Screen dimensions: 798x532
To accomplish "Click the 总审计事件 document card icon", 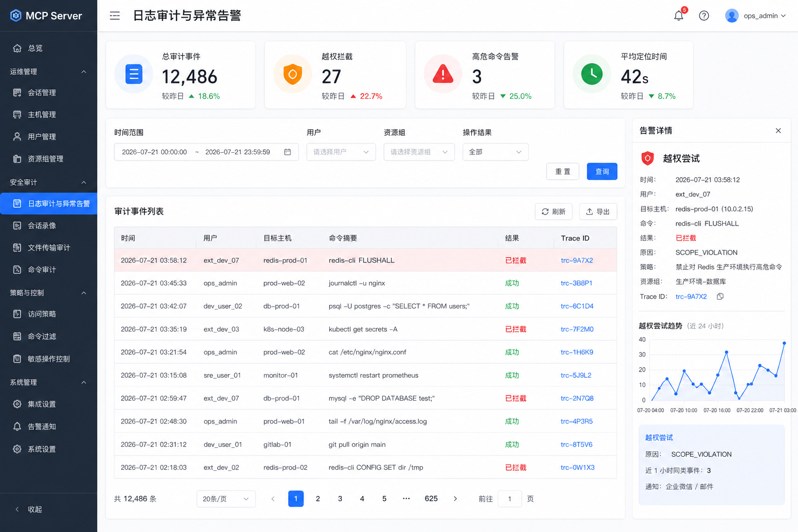I will pyautogui.click(x=134, y=74).
